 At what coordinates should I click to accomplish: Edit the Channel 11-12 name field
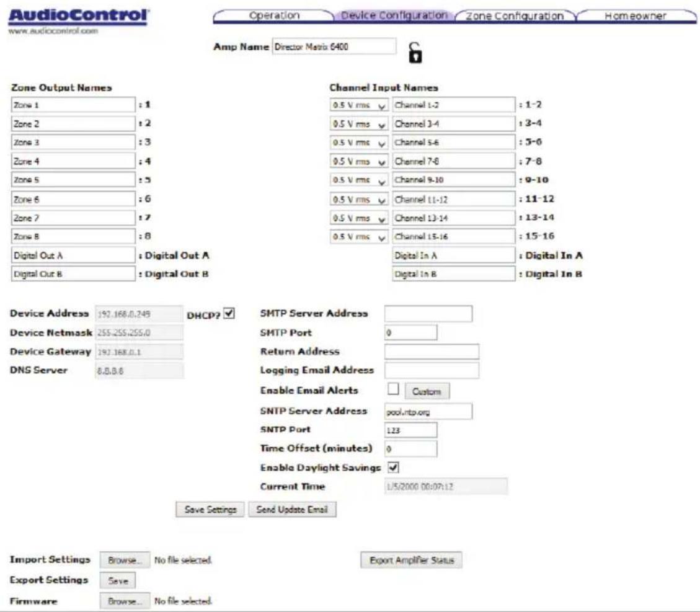[x=454, y=199]
